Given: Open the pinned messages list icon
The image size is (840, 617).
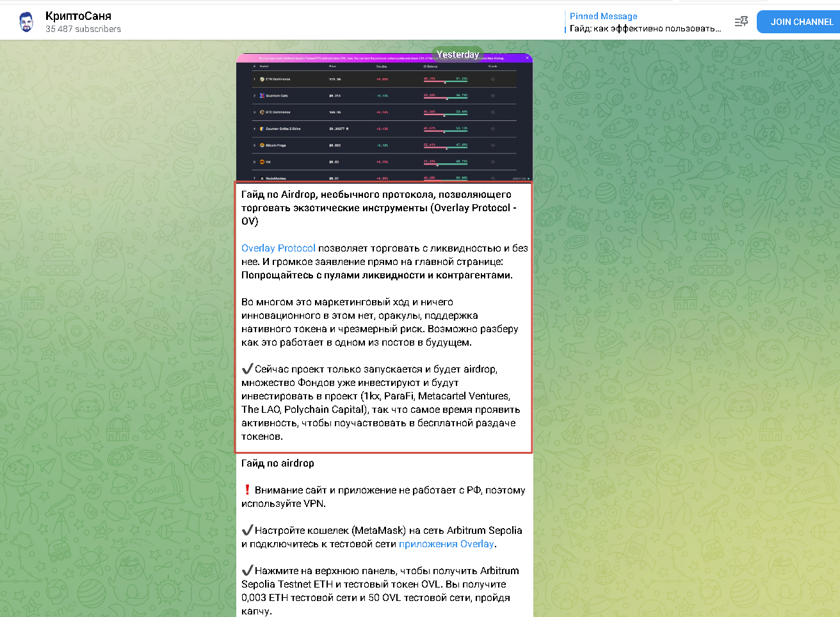Looking at the screenshot, I should [741, 22].
